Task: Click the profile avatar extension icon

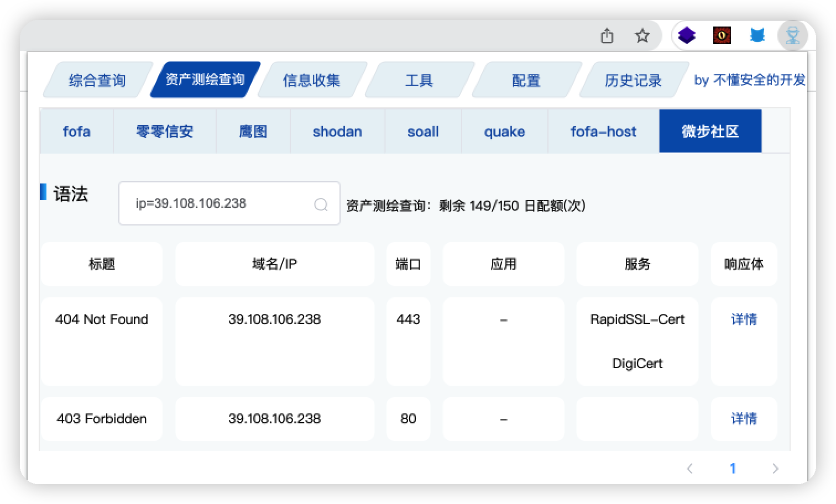Action: click(x=793, y=36)
